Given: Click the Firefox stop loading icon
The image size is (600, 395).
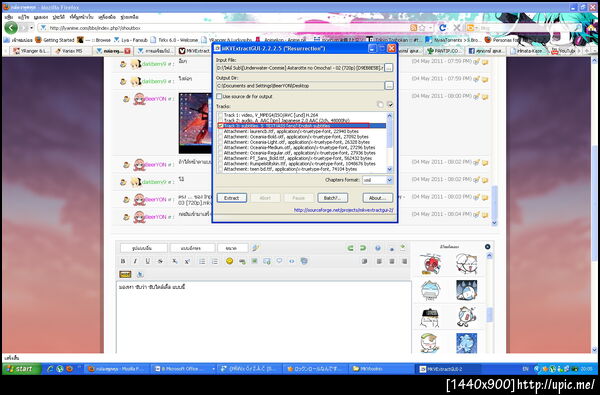Looking at the screenshot, I should click(457, 28).
